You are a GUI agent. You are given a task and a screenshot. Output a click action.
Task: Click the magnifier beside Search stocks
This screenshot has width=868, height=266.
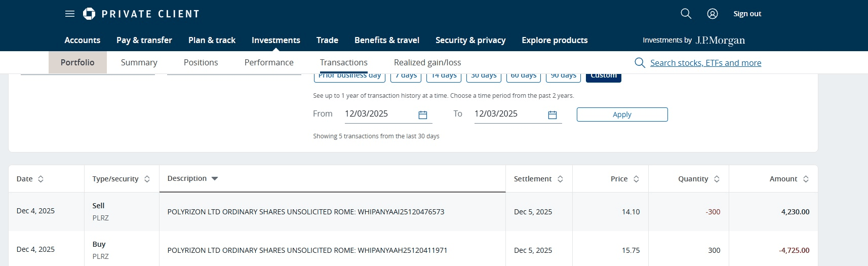640,62
